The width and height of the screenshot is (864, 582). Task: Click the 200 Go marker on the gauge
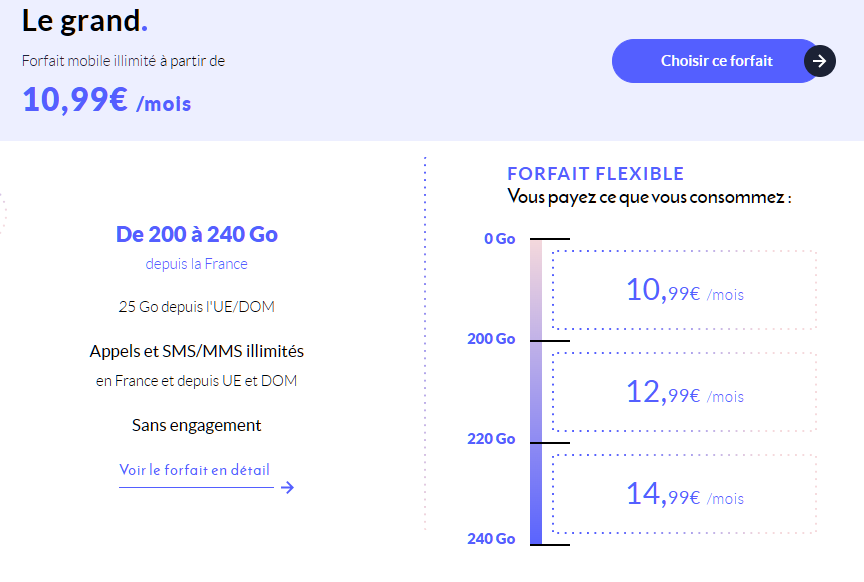click(x=491, y=339)
